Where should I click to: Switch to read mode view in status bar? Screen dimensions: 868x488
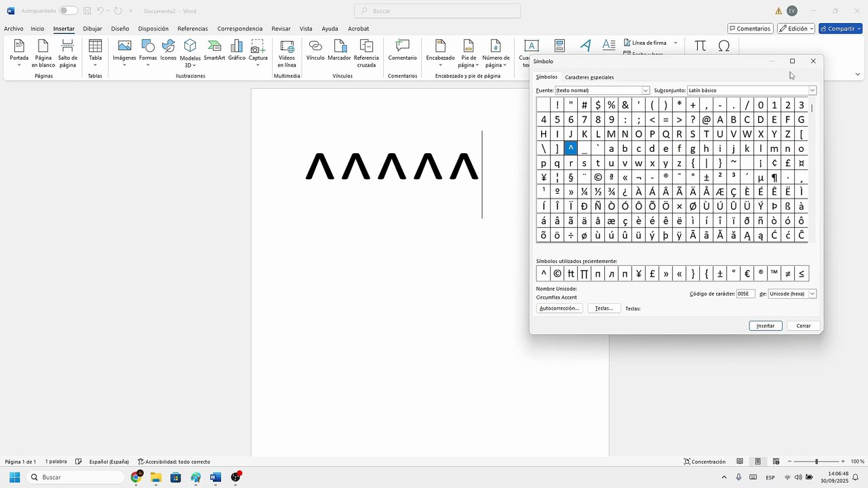click(740, 462)
